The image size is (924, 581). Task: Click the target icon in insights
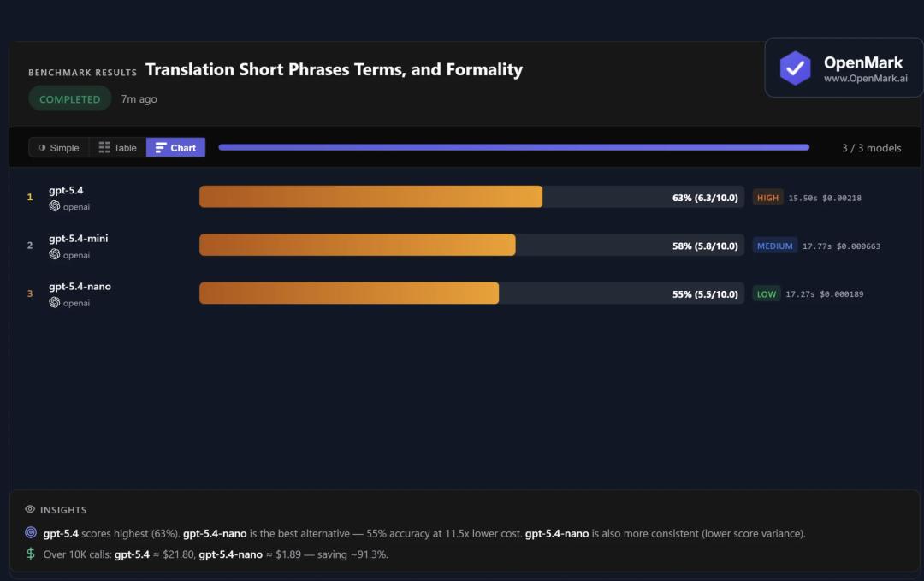31,533
